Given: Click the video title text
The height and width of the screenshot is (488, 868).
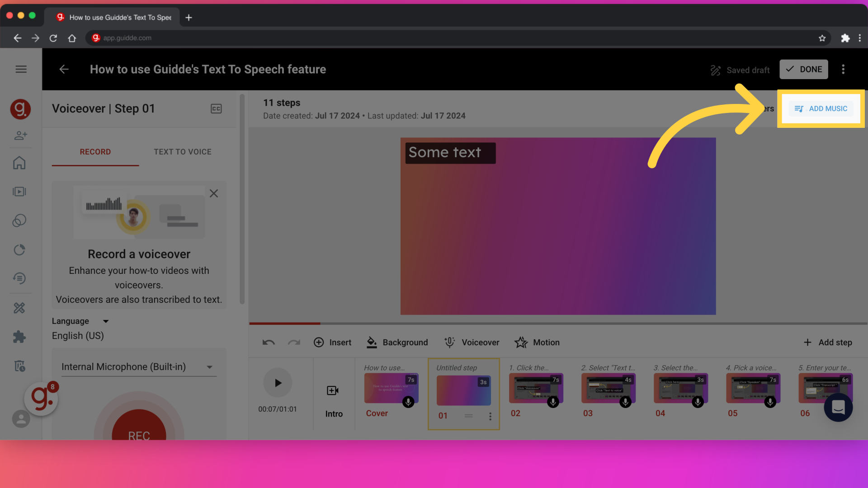Looking at the screenshot, I should (208, 69).
